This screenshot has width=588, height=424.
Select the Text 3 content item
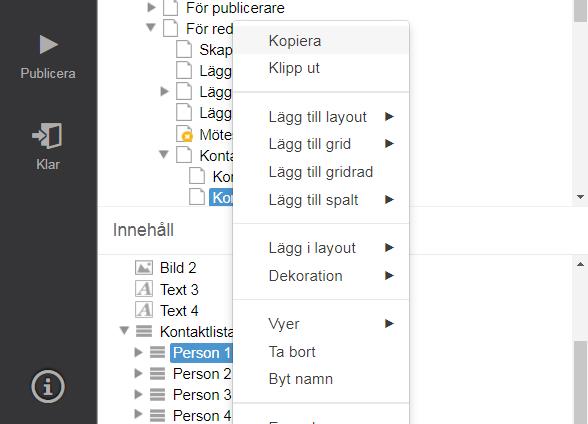pyautogui.click(x=179, y=289)
